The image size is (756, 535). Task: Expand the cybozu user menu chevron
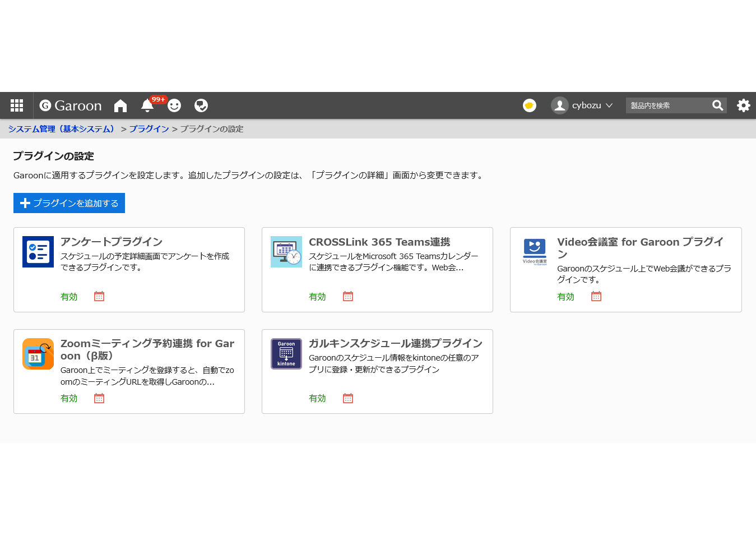(x=609, y=105)
